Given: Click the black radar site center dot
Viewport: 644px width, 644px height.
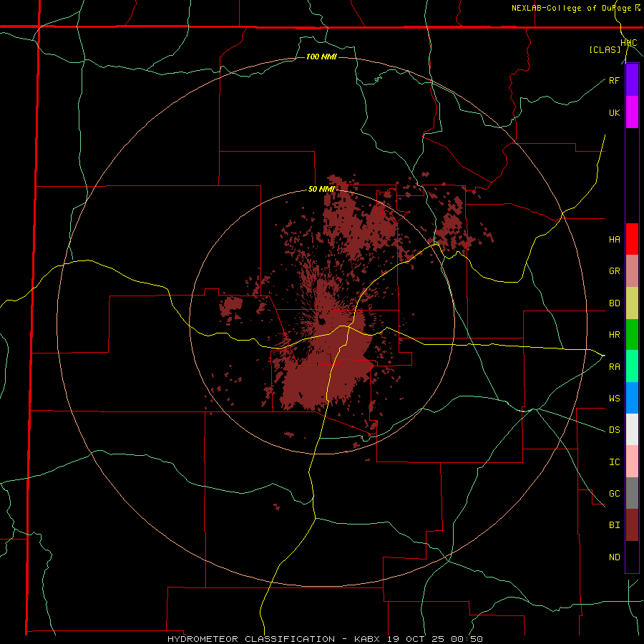Looking at the screenshot, I should pos(321,321).
